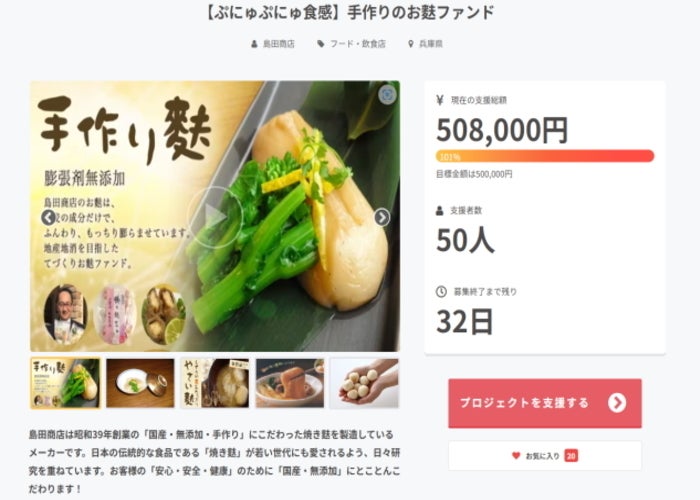The height and width of the screenshot is (500, 700).
Task: Click プロジェクトを支援する button
Action: 545,403
